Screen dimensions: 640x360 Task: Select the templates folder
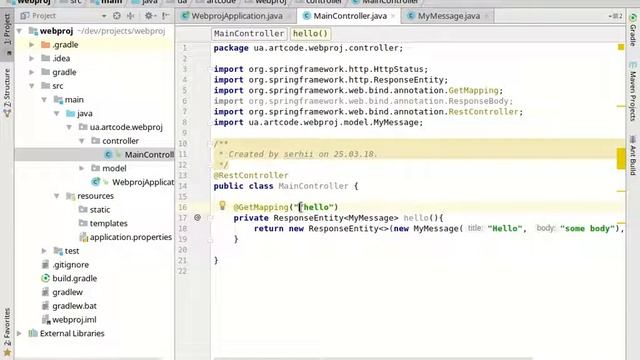point(109,223)
